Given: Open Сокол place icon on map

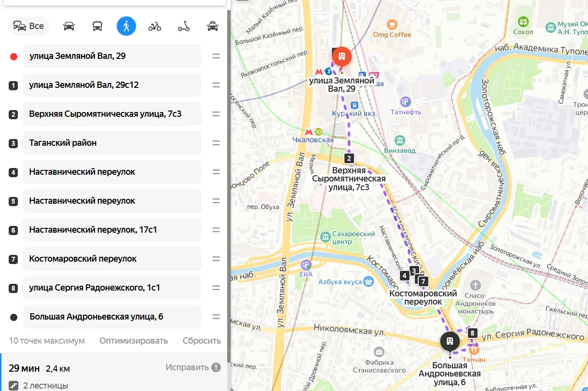Looking at the screenshot, I should tap(523, 22).
